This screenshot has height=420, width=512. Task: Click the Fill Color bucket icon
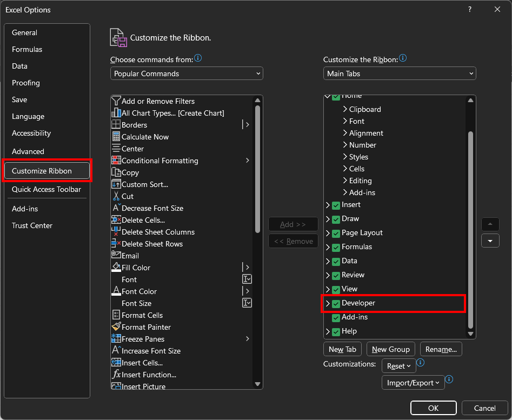116,268
